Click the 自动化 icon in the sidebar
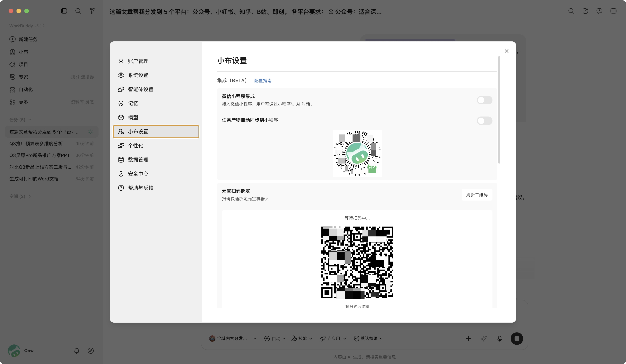This screenshot has height=364, width=626. (13, 90)
